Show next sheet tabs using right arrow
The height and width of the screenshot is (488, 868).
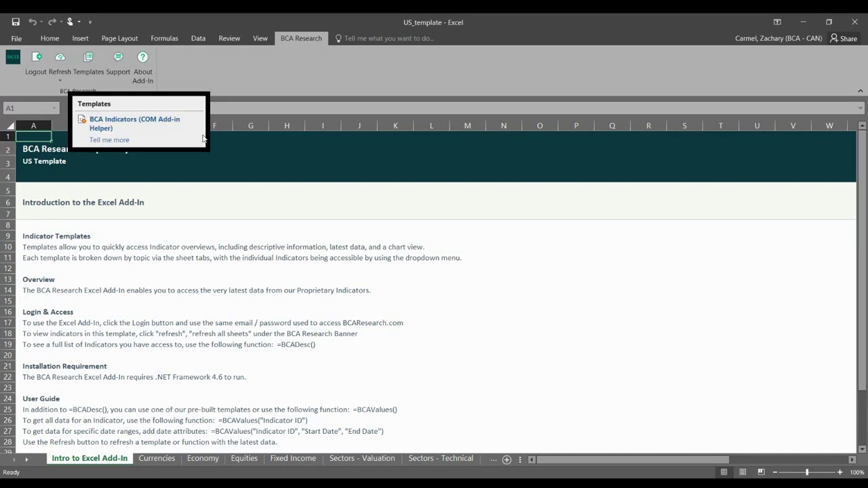coord(26,460)
